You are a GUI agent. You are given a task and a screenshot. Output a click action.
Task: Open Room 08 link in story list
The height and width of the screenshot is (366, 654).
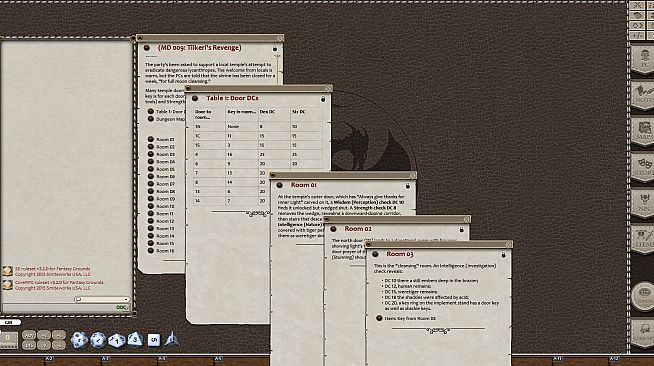[161, 191]
